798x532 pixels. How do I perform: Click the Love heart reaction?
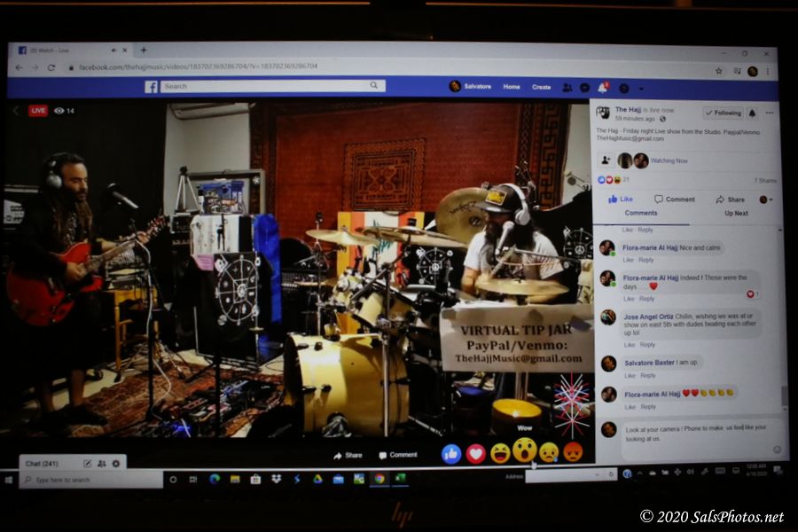(476, 454)
